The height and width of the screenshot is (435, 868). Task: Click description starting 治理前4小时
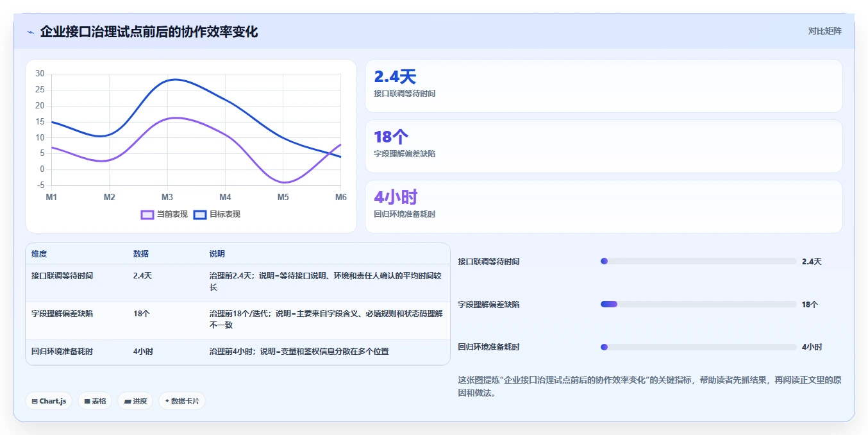[299, 352]
